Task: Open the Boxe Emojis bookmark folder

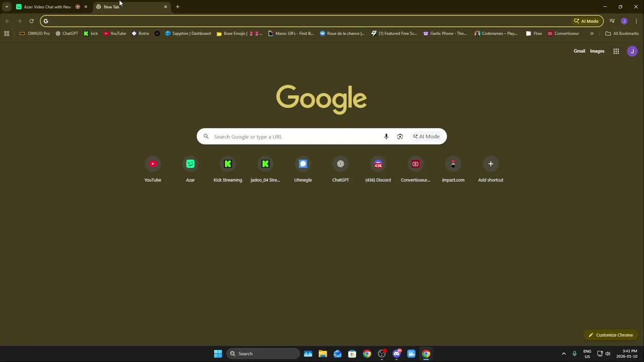Action: coord(239,34)
